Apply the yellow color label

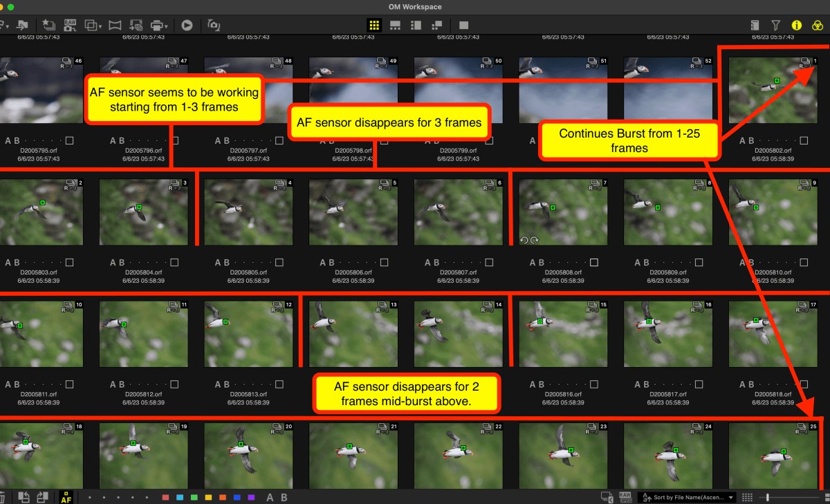[x=208, y=497]
